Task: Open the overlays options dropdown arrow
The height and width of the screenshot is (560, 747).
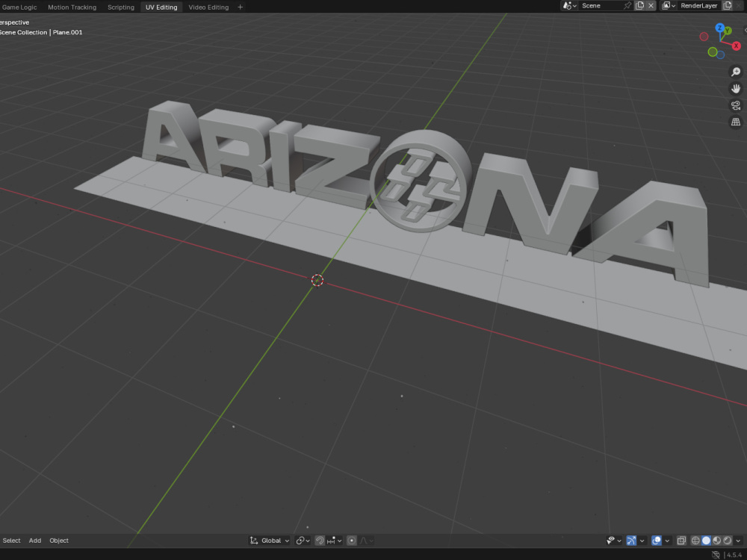Action: coord(667,541)
